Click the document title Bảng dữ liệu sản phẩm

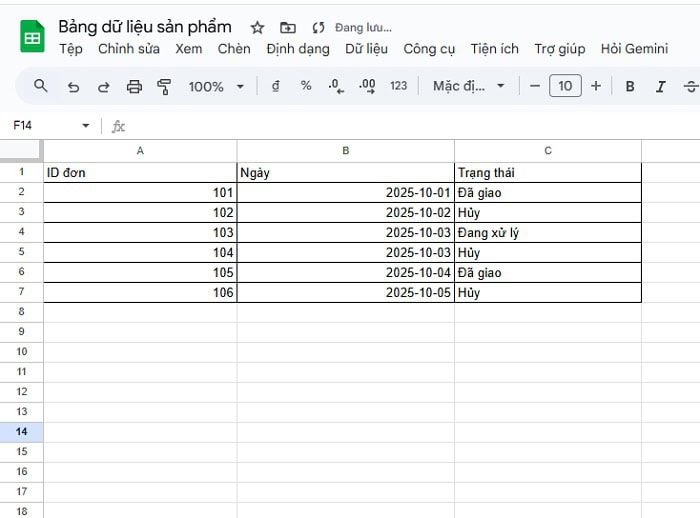(145, 27)
